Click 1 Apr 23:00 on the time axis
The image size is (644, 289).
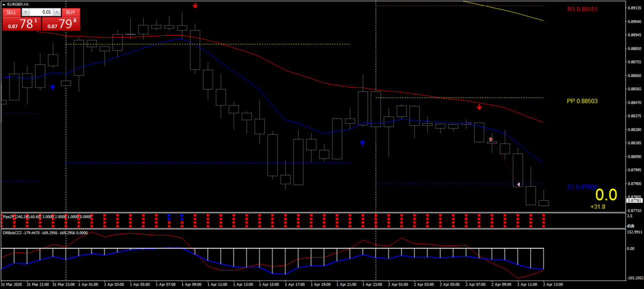tap(372, 285)
